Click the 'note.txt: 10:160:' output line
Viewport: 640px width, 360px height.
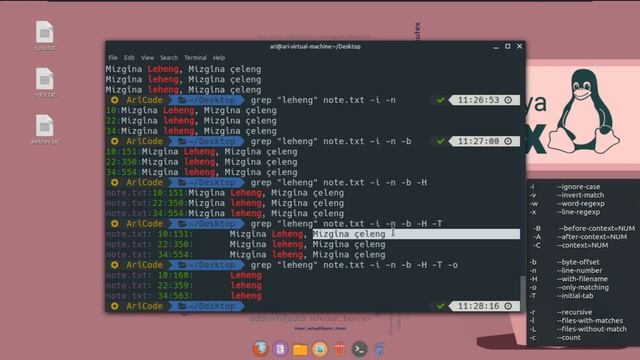point(184,275)
